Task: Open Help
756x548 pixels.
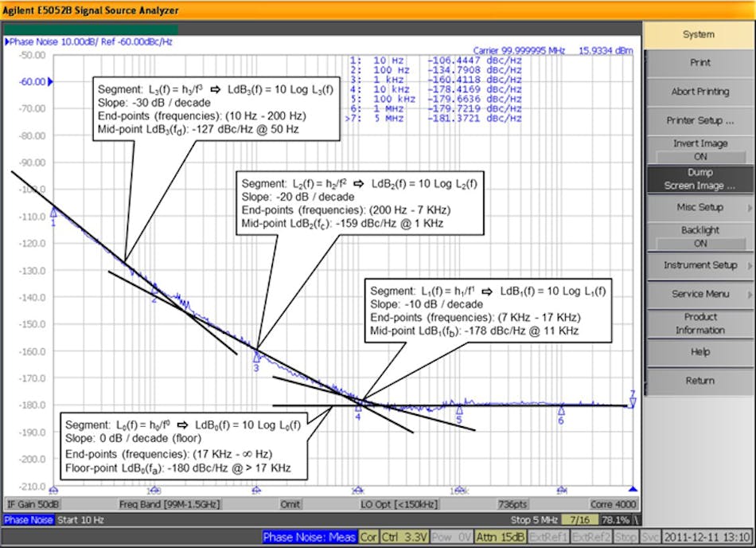Action: (x=699, y=351)
